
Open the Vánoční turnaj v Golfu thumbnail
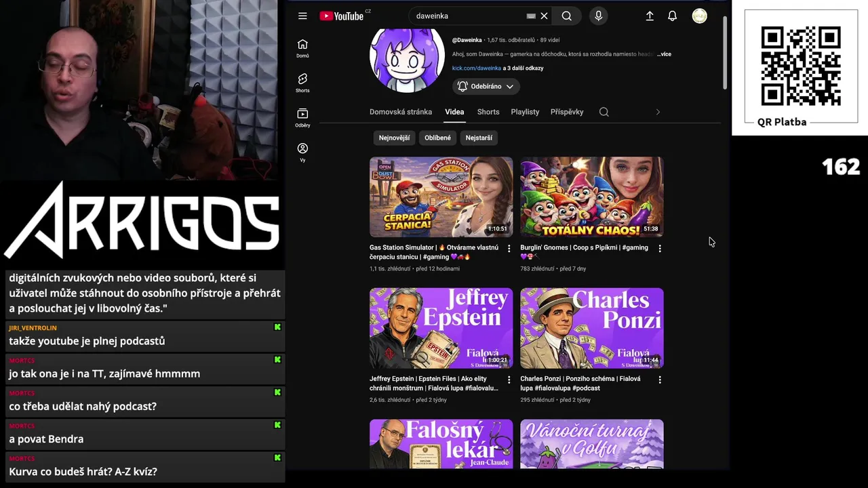tap(592, 444)
